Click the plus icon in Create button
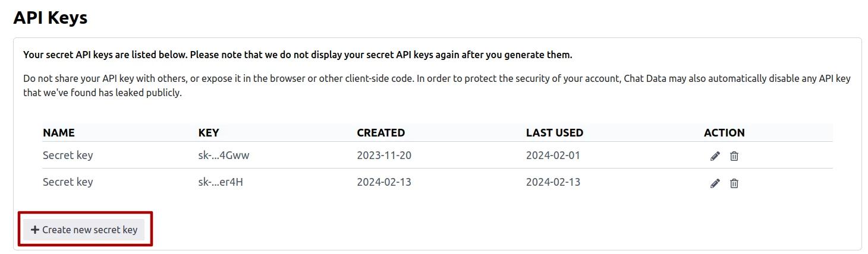Image resolution: width=868 pixels, height=254 pixels. point(34,230)
